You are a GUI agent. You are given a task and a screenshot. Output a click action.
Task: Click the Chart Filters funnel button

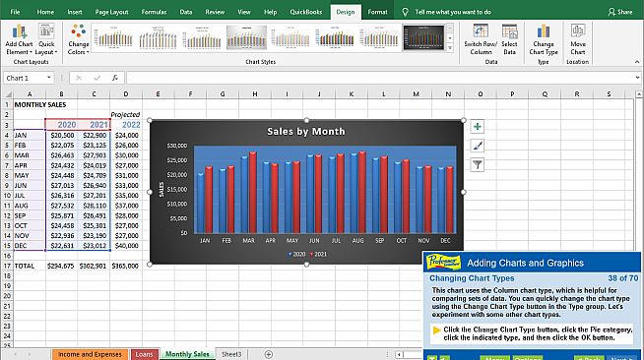pos(478,165)
